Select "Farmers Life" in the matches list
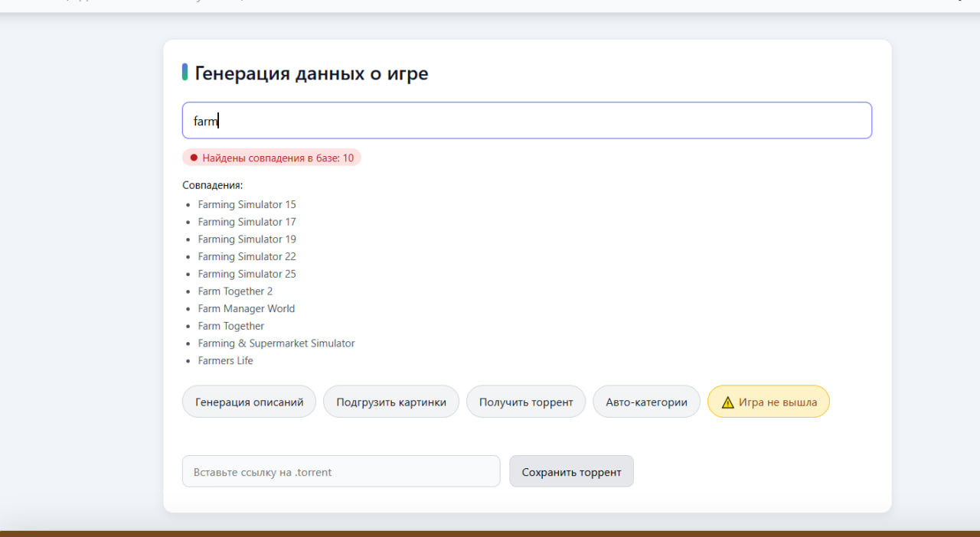980x537 pixels. [x=225, y=360]
